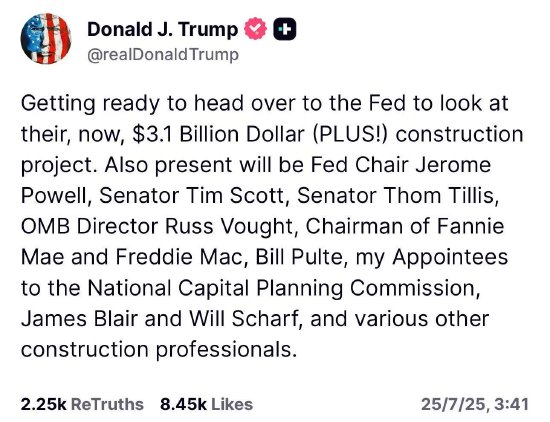
Task: View the 8.45k Likes list
Action: click(207, 404)
